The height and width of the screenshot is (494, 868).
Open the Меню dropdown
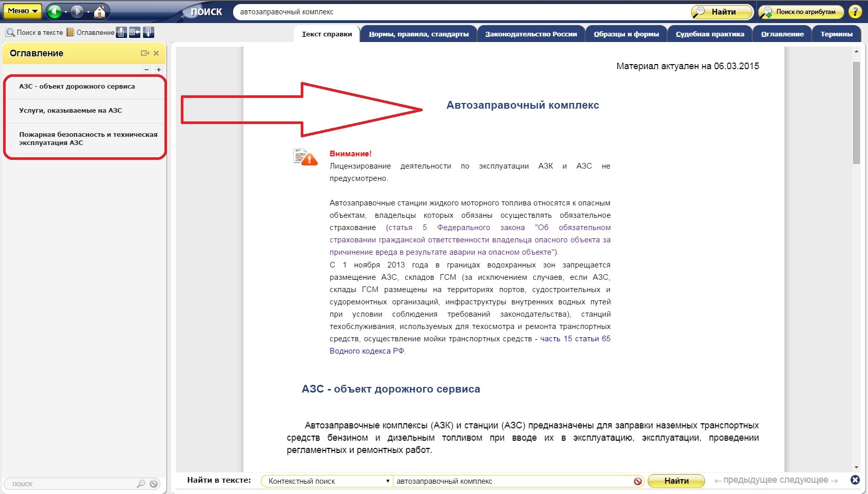pyautogui.click(x=23, y=11)
